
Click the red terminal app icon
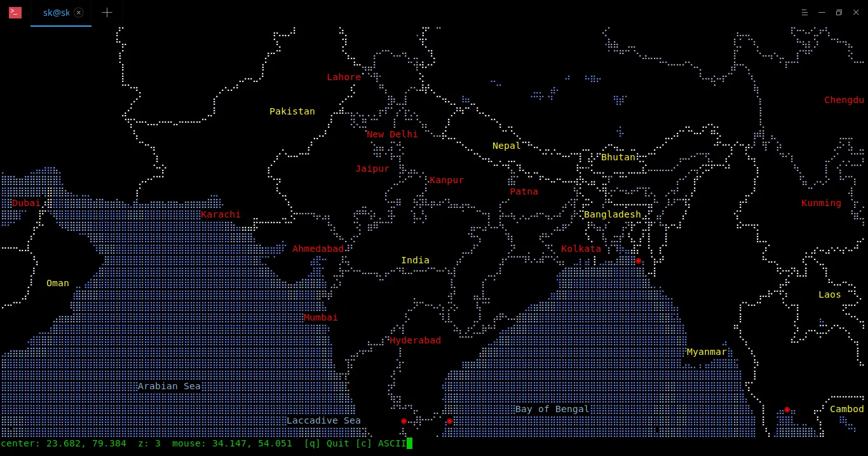tap(15, 13)
